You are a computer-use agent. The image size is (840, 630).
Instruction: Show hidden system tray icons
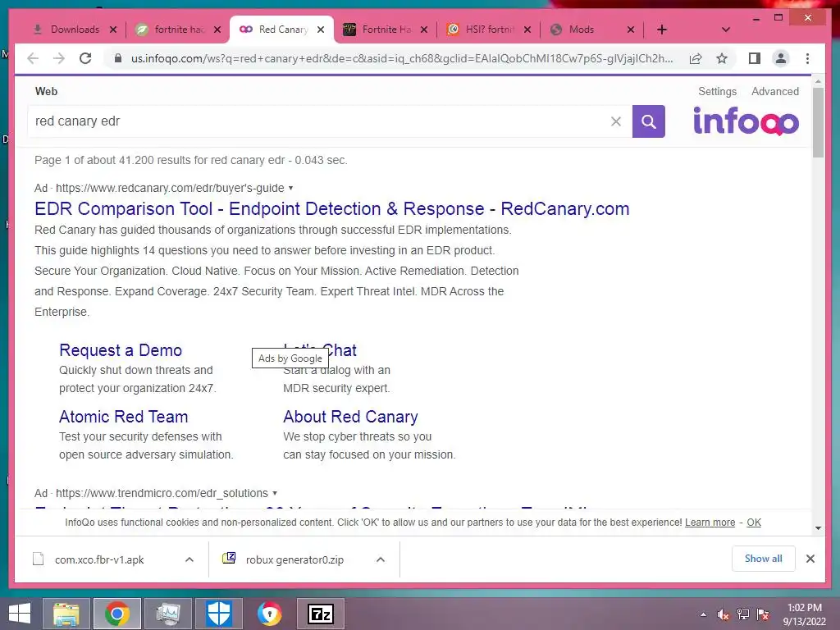coord(703,615)
